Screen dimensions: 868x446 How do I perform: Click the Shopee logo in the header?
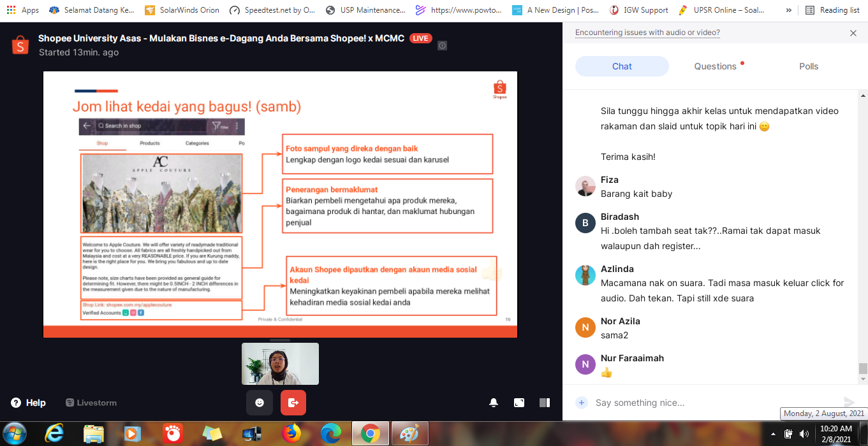(20, 45)
